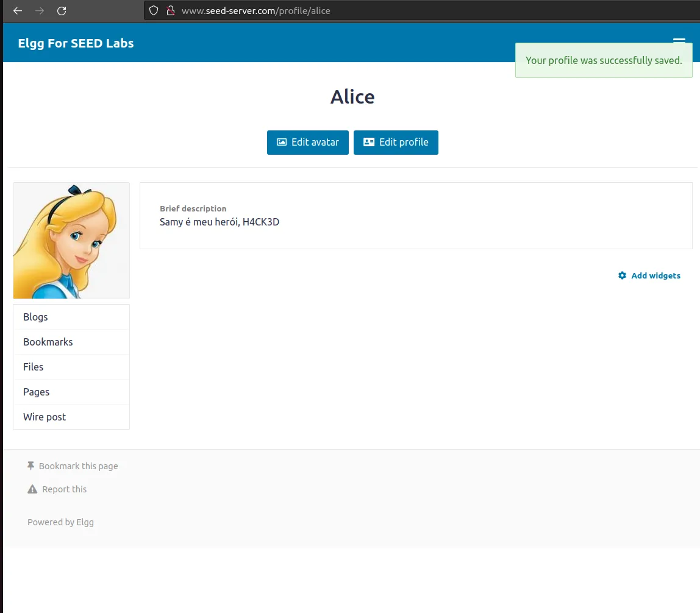The width and height of the screenshot is (700, 613).
Task: Open Blogs in the sidebar menu
Action: tap(35, 317)
